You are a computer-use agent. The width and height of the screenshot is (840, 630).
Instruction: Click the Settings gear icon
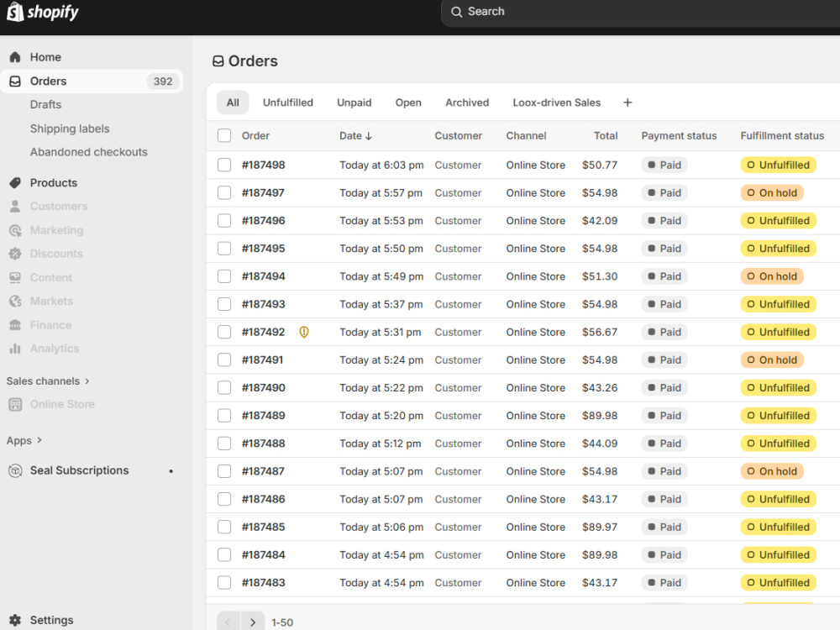coord(15,620)
